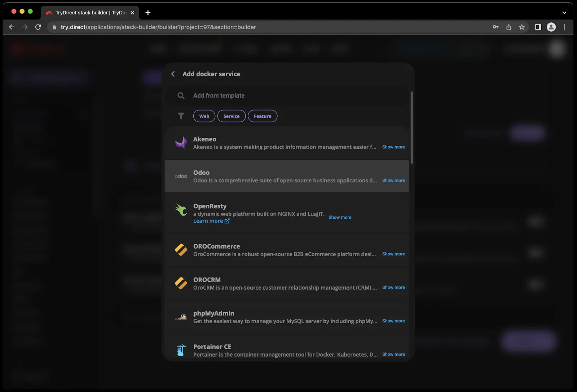The image size is (577, 392).
Task: Click the Add docker service heading
Action: click(x=211, y=74)
